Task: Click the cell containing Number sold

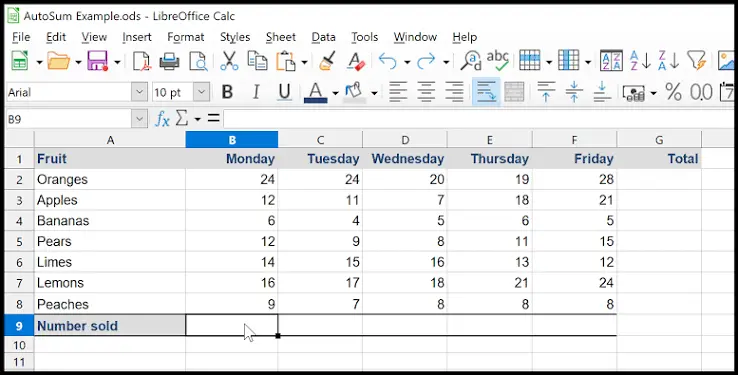Action: click(x=110, y=326)
